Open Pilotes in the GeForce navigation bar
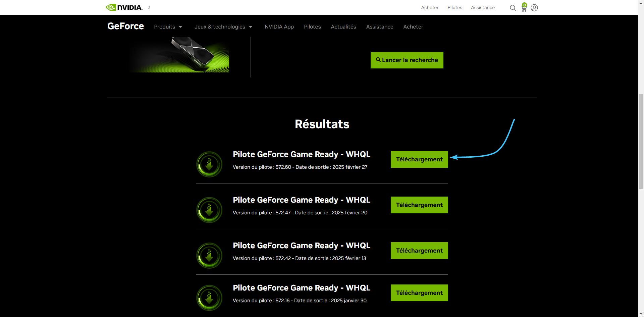The height and width of the screenshot is (317, 644). coord(312,27)
